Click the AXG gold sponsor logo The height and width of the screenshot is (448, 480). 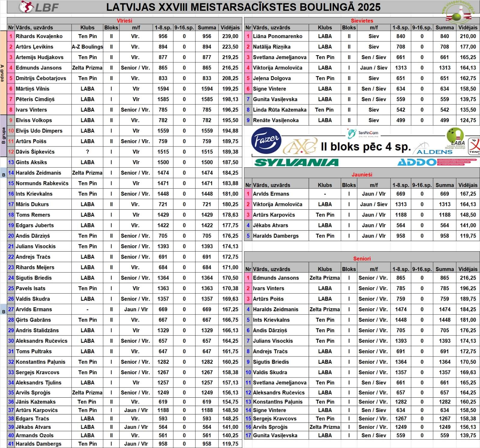pos(300,146)
